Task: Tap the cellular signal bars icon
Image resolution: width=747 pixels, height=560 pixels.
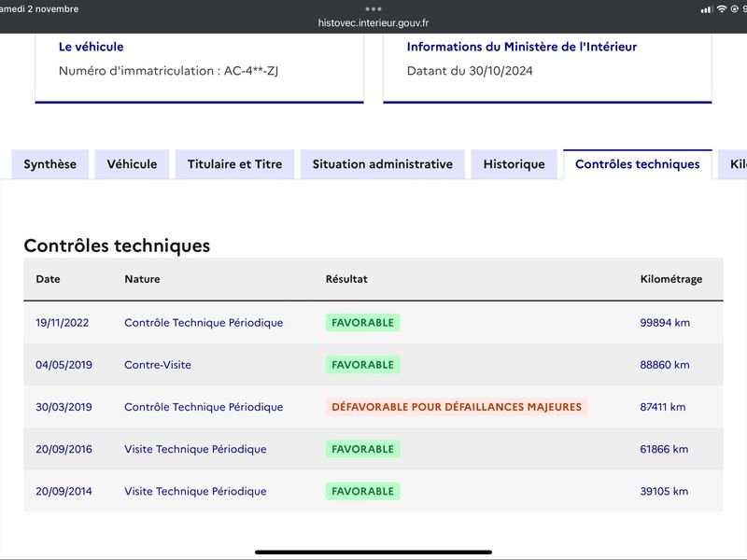Action: 706,9
